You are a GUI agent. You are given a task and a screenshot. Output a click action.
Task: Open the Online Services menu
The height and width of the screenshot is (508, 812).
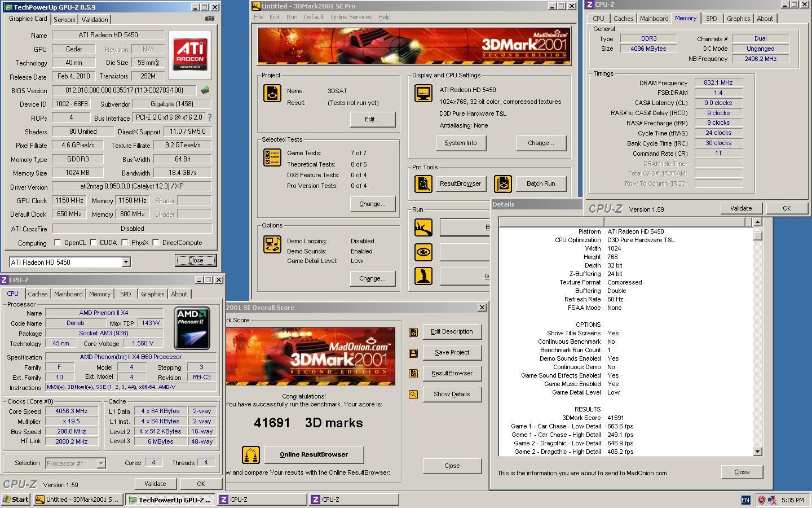point(351,17)
